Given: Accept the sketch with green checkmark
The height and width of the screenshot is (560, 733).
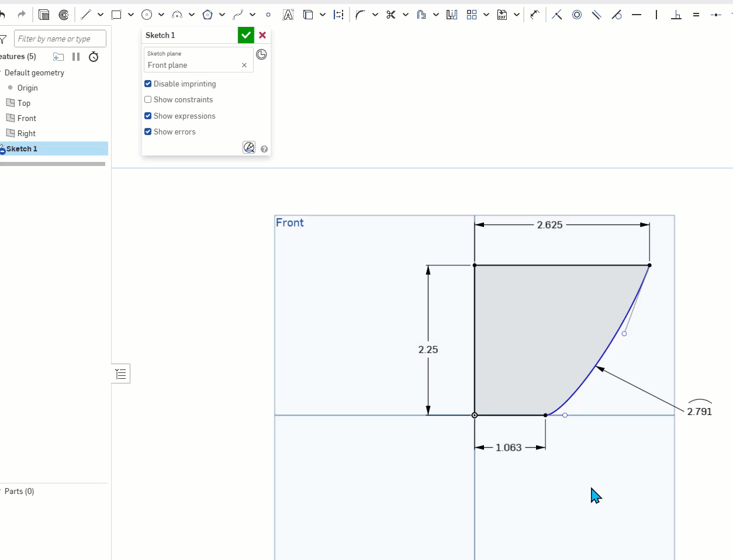Looking at the screenshot, I should coord(246,35).
